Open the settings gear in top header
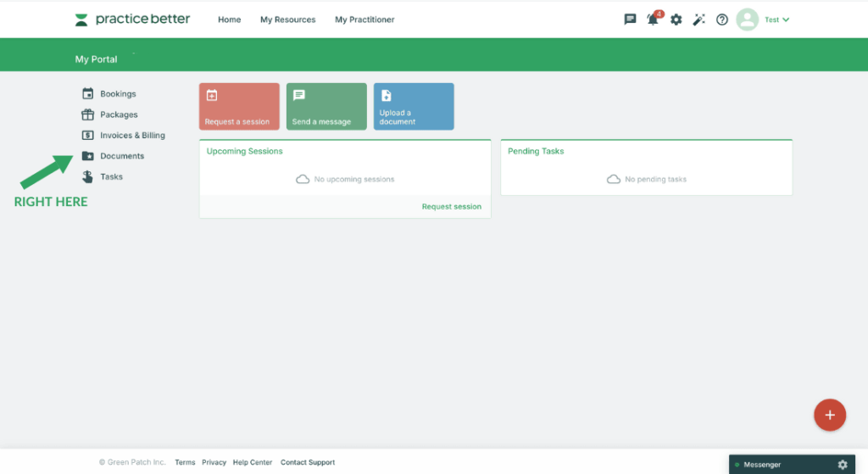This screenshot has width=868, height=474. pos(676,20)
